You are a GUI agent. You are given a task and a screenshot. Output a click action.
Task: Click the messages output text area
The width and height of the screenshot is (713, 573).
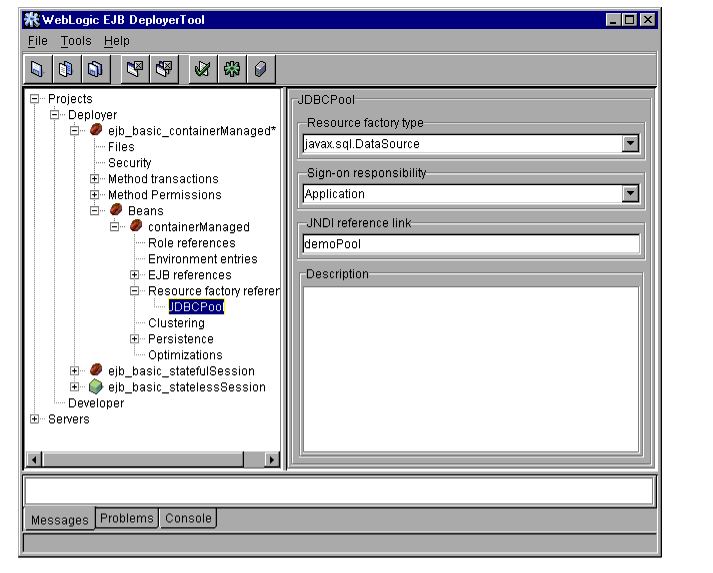point(339,490)
